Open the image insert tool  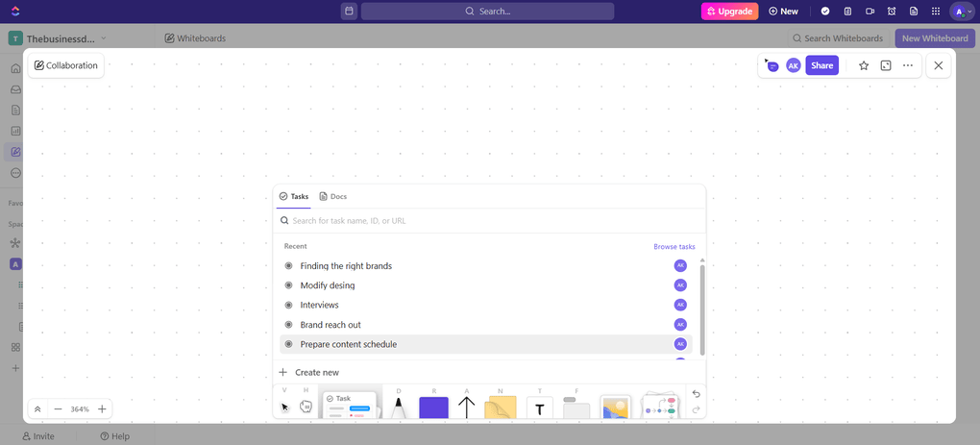tap(614, 408)
